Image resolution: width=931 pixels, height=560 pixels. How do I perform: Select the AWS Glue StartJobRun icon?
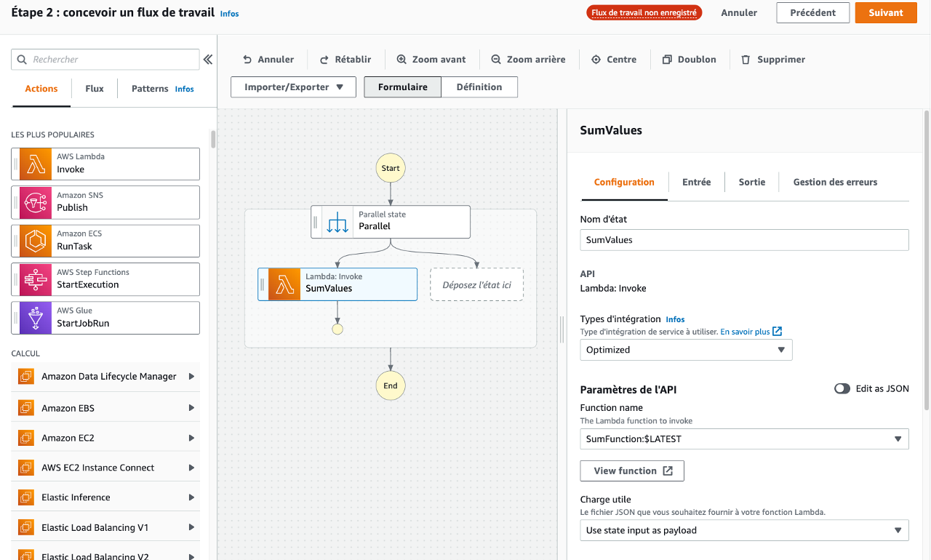pos(36,318)
